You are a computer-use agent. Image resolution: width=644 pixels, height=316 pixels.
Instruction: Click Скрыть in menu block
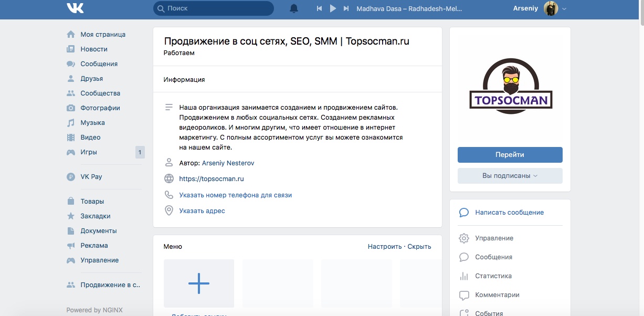[x=419, y=247]
